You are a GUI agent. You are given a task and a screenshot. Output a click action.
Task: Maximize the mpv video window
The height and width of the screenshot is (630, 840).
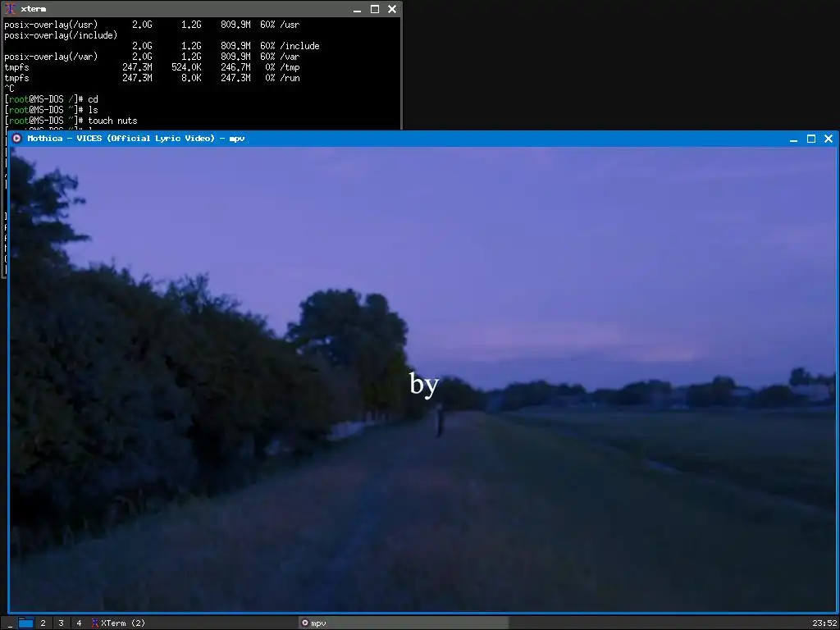coord(811,139)
